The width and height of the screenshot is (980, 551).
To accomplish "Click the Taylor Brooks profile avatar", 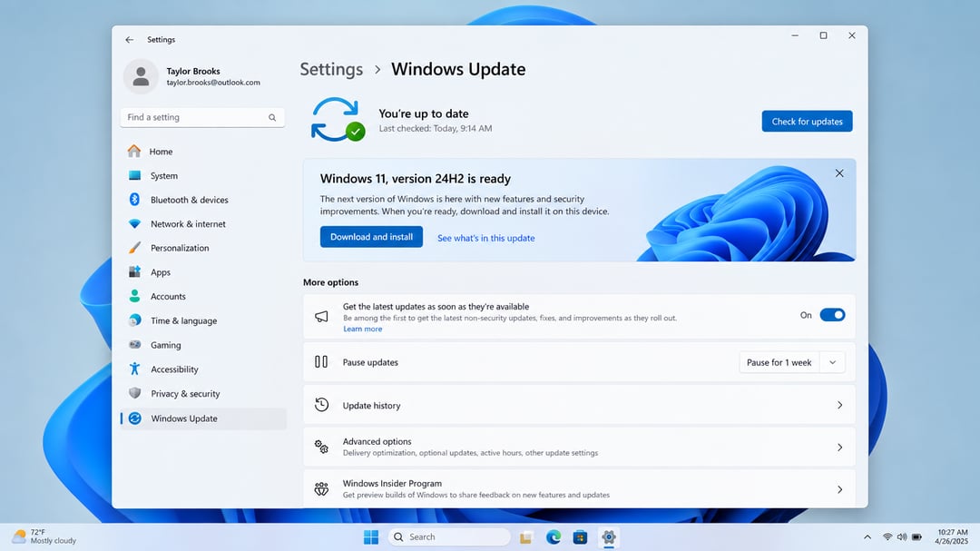I will [141, 76].
